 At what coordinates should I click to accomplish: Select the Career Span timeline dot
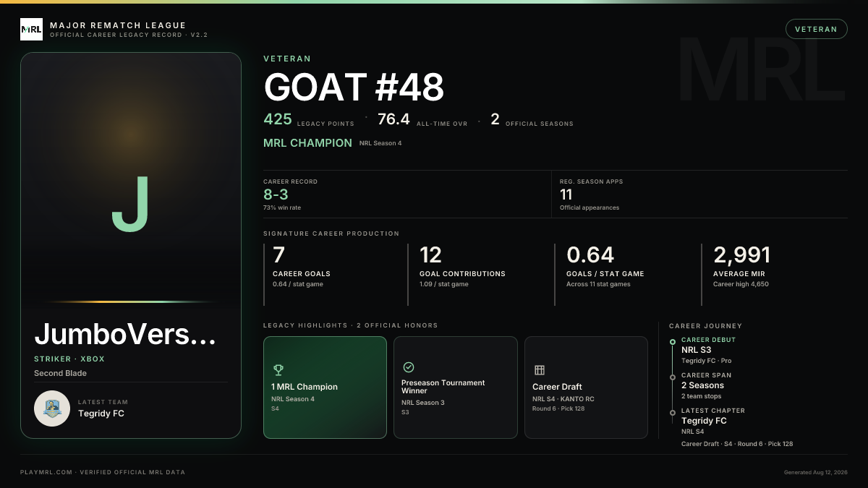click(x=673, y=377)
